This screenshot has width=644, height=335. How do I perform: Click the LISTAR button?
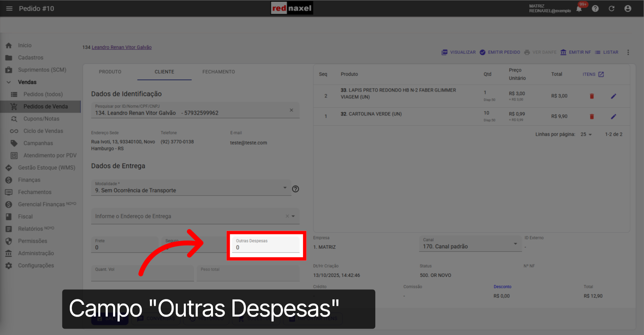(x=606, y=52)
